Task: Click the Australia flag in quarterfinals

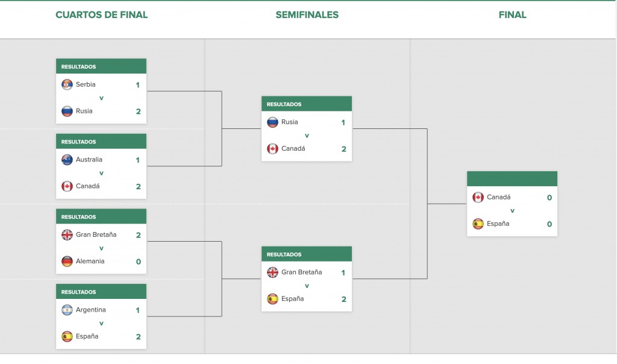Action: [67, 160]
